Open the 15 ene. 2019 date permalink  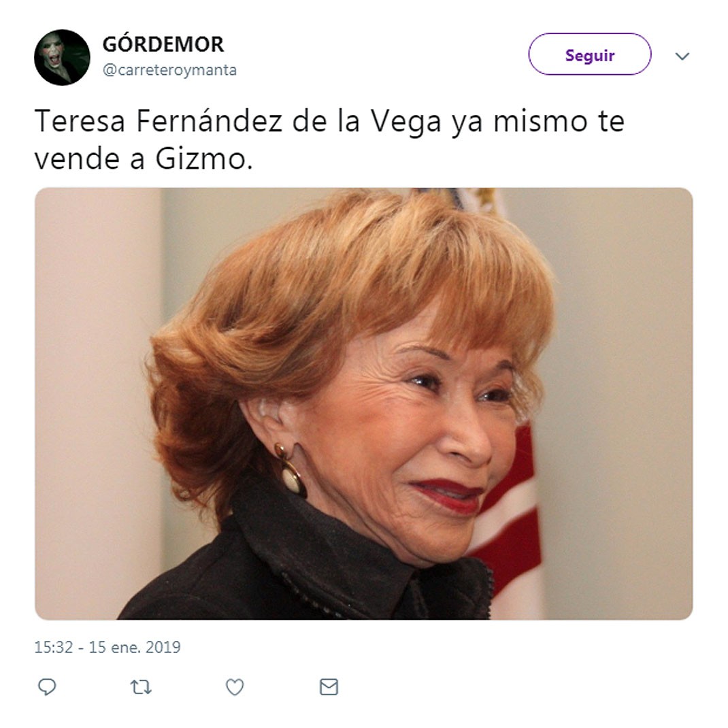(x=134, y=647)
